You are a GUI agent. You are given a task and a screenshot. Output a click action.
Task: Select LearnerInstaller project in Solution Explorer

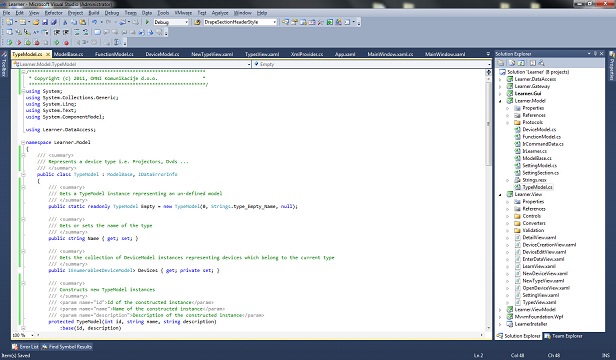tap(531, 324)
